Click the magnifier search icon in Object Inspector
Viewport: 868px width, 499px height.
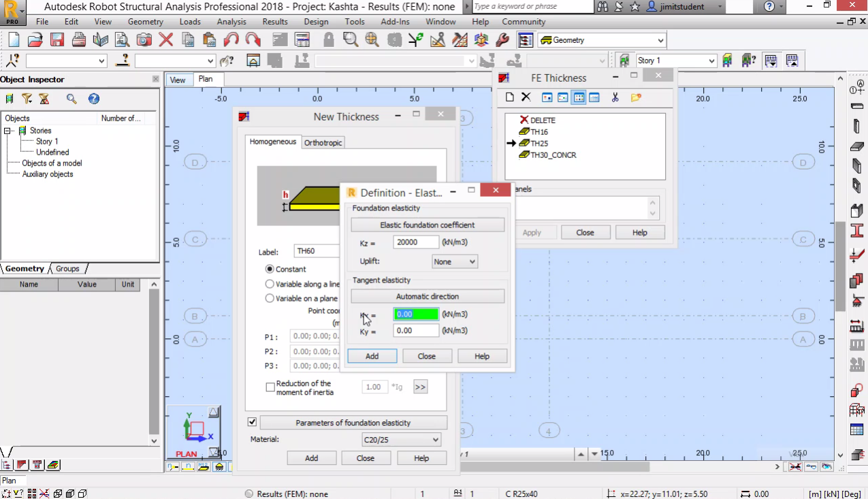pyautogui.click(x=71, y=99)
